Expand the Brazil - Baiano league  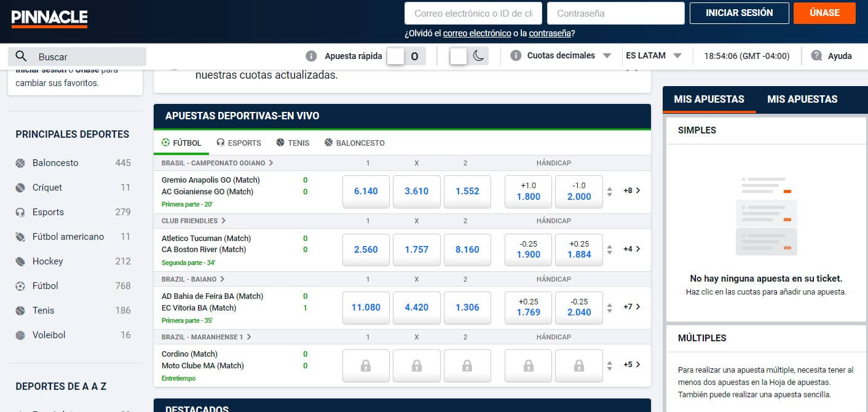click(x=193, y=279)
